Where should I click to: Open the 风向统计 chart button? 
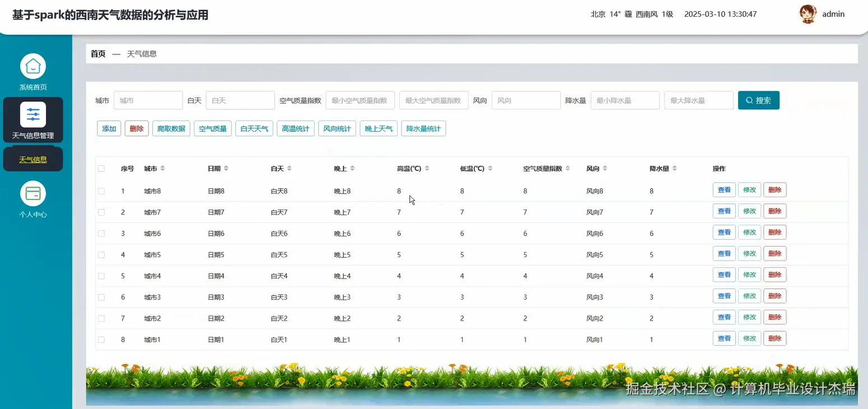[x=337, y=128]
